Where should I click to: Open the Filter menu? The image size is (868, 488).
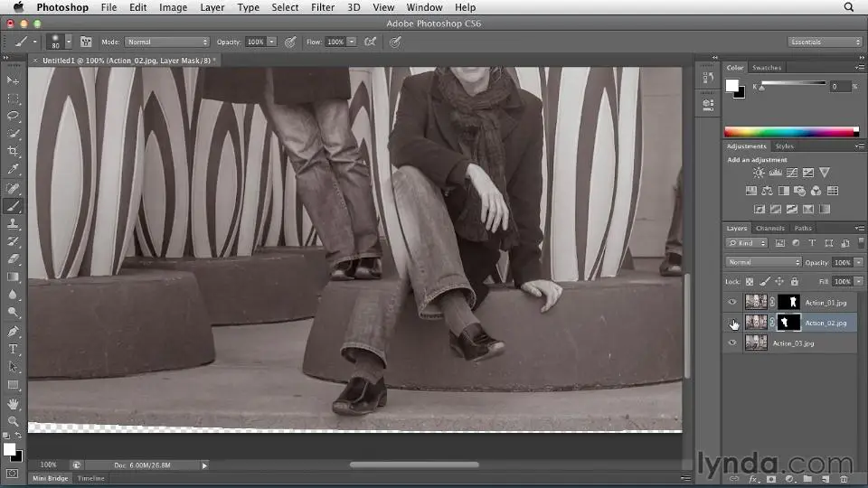click(323, 7)
